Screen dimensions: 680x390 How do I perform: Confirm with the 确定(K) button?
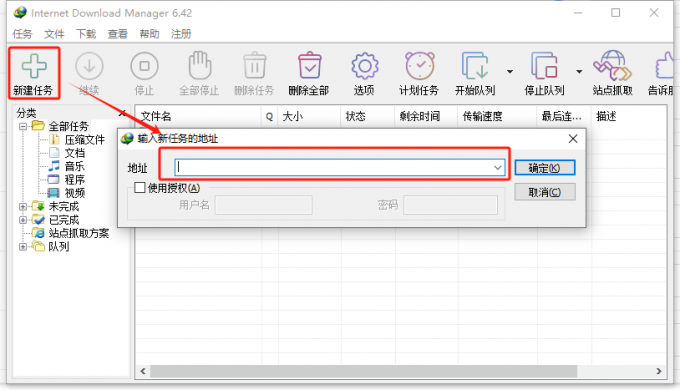pyautogui.click(x=545, y=168)
